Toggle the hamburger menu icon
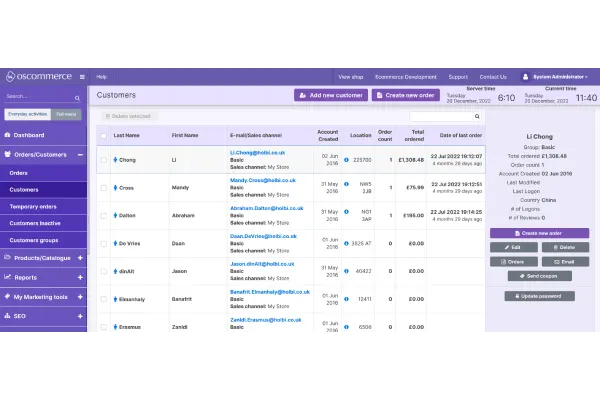The image size is (600, 400). point(82,76)
